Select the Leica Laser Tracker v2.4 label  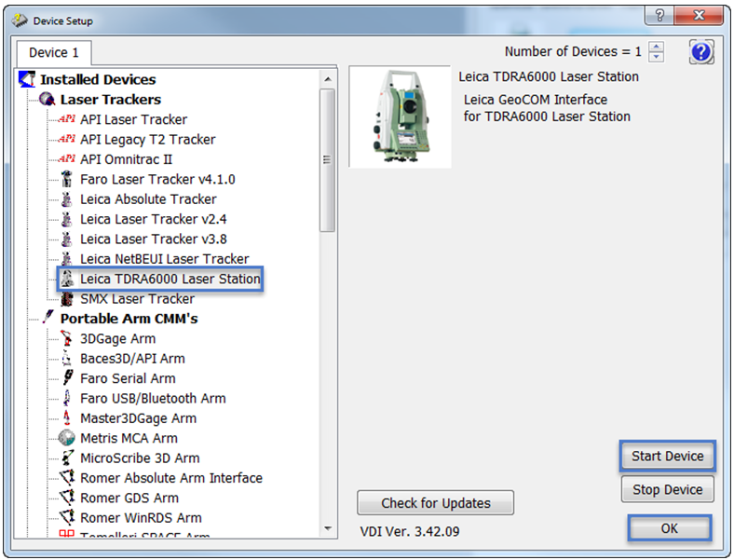tap(153, 219)
